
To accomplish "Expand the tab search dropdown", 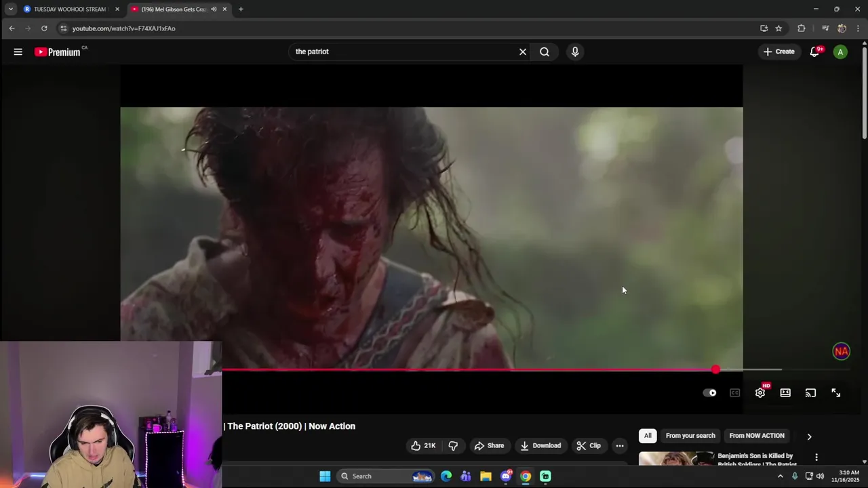I will [x=10, y=9].
